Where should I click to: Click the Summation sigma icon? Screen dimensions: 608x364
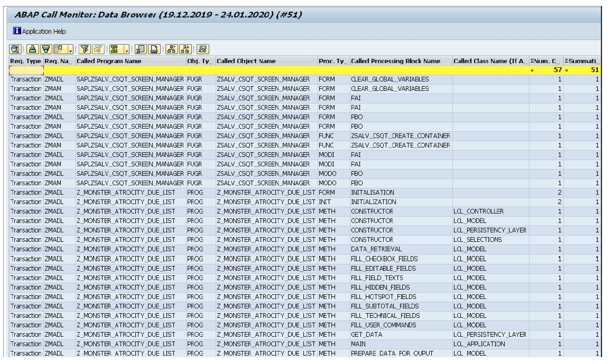tap(113, 49)
